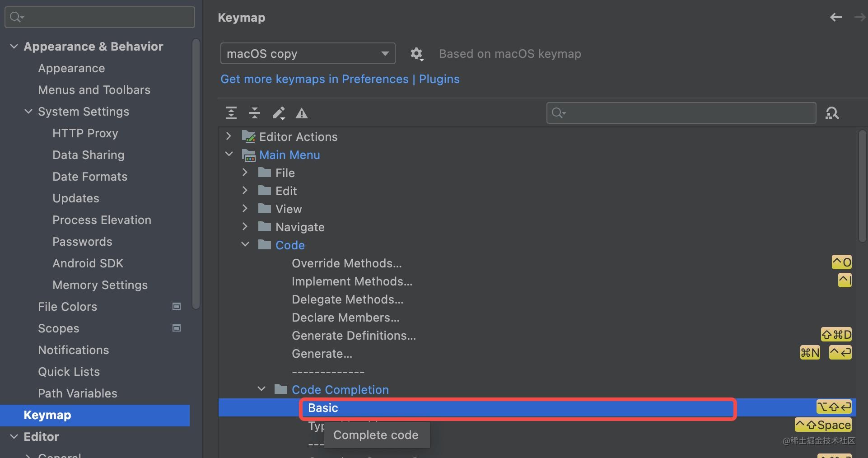Collapse the Code Completion group
This screenshot has width=868, height=458.
coord(261,389)
